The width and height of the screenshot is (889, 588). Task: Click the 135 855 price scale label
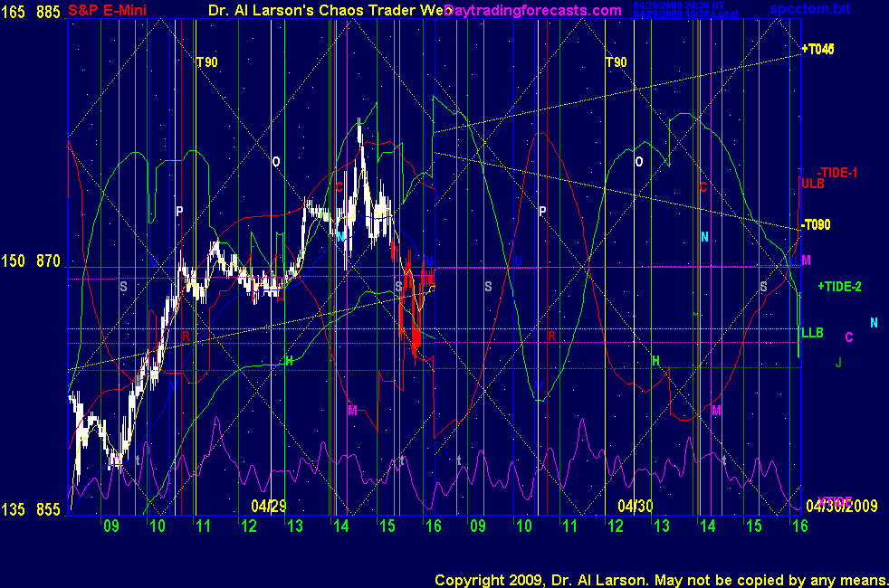coord(31,510)
